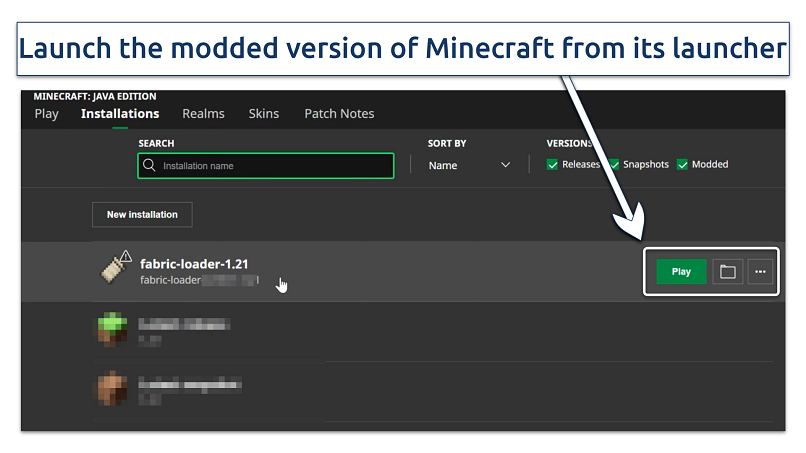Open the Realms tab
806x453 pixels.
[x=203, y=114]
